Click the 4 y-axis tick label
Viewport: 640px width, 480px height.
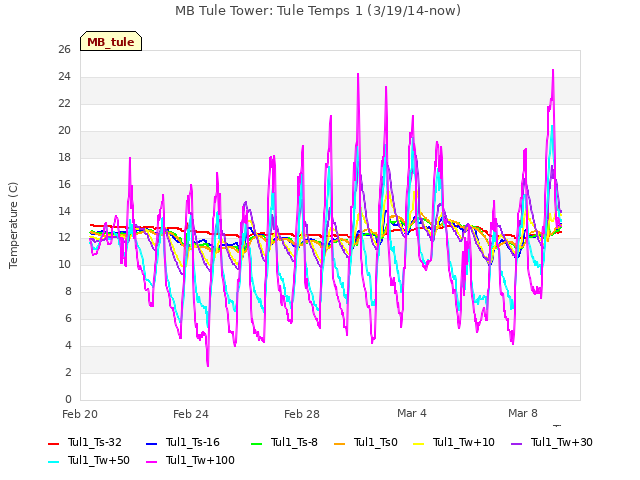pyautogui.click(x=68, y=345)
